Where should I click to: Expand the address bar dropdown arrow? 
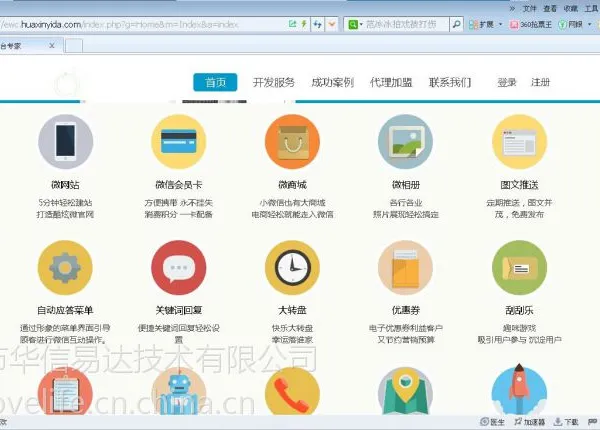pyautogui.click(x=332, y=24)
